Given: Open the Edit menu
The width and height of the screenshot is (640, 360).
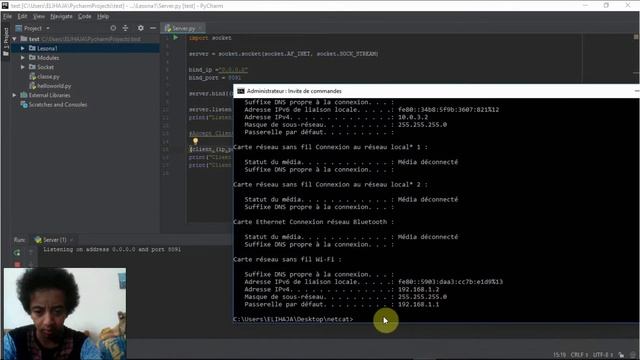Looking at the screenshot, I should 22,16.
